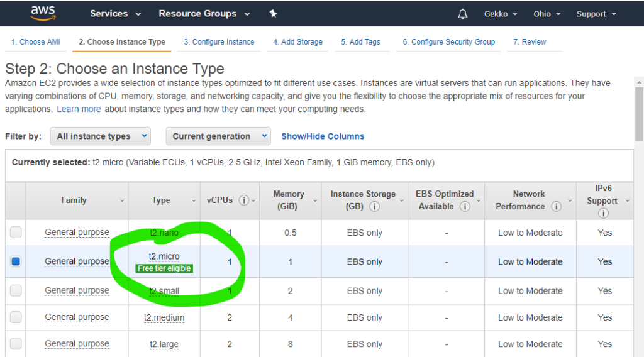Go to 6. Configure Security Group tab
Viewport: 644px width, 357px height.
(449, 42)
